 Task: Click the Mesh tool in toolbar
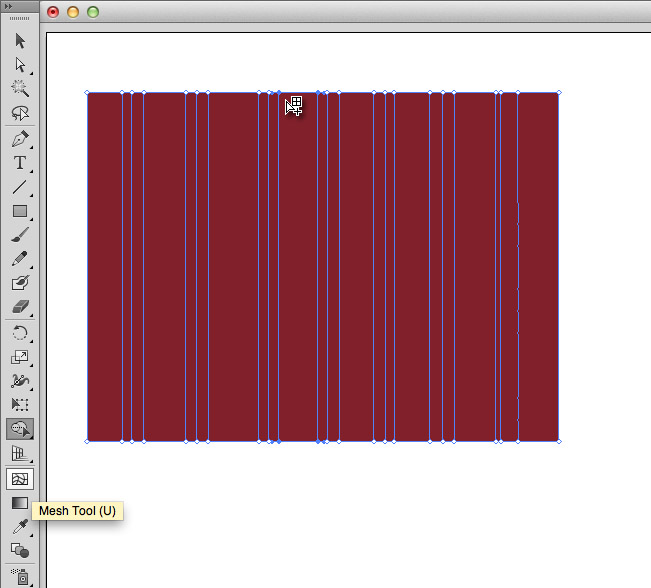pos(19,478)
